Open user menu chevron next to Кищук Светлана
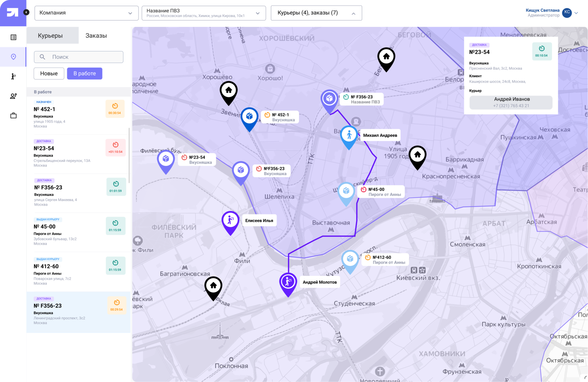Viewport: 588px width, 382px height. click(576, 13)
